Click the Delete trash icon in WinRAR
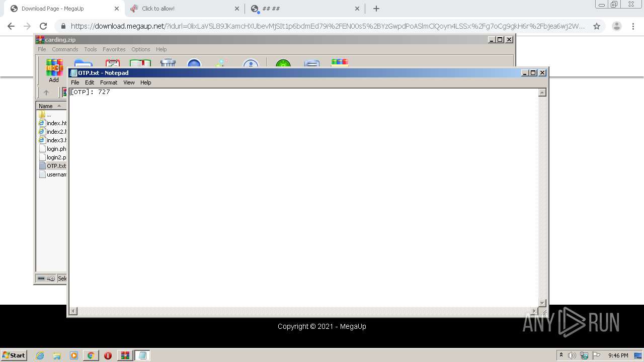The width and height of the screenshot is (644, 362). pos(168,63)
